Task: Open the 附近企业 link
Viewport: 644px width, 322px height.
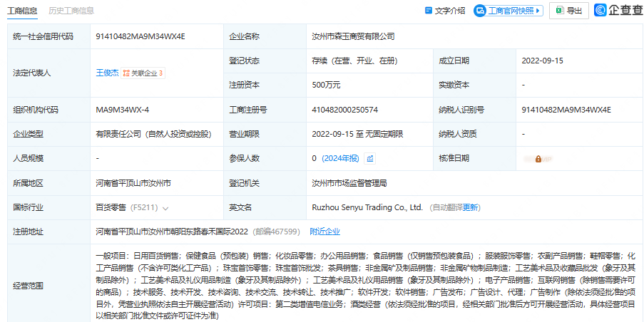Action: click(x=324, y=232)
